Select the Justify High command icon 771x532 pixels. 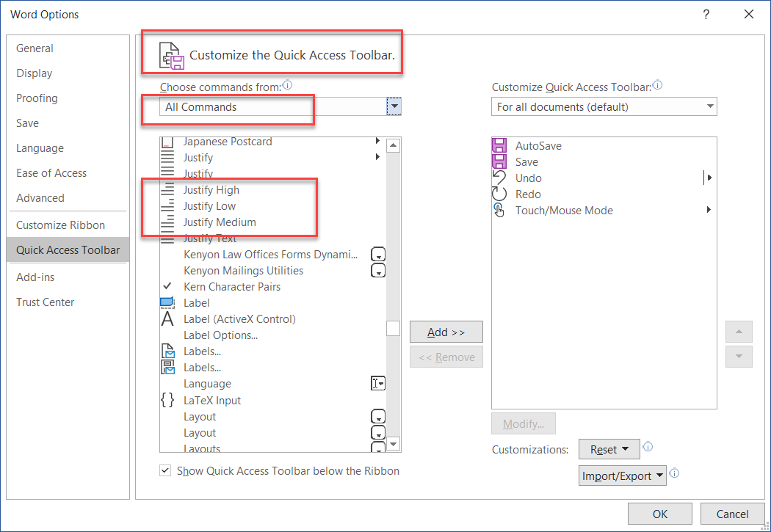coord(167,189)
